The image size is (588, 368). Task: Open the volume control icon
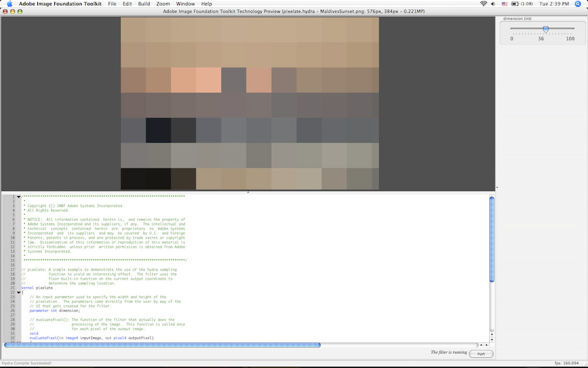(493, 4)
